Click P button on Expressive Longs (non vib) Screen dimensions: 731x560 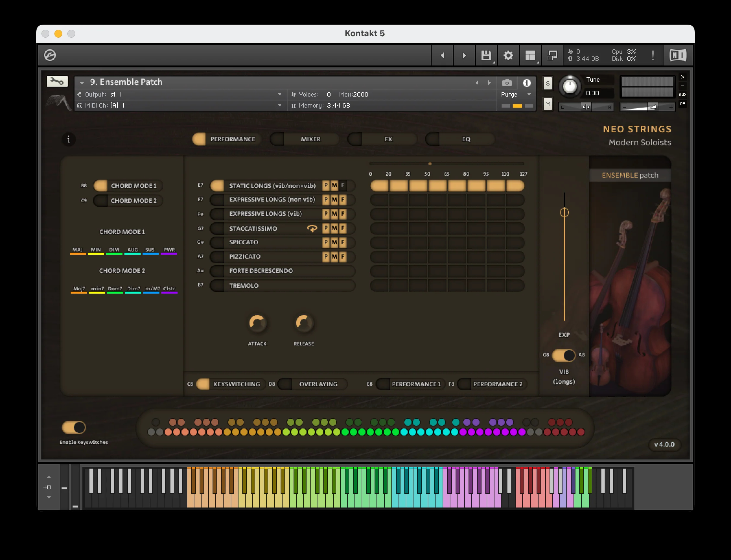[326, 200]
